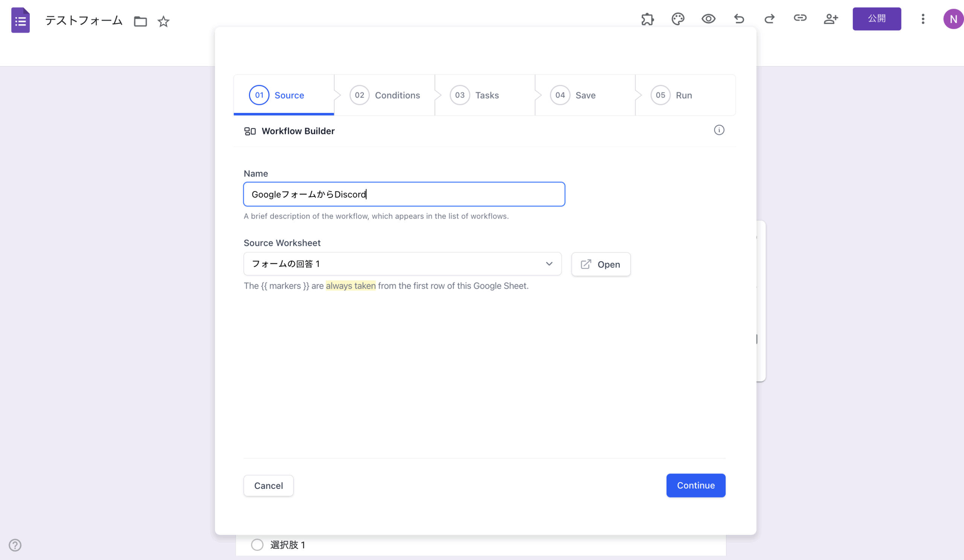964x560 pixels.
Task: Click the 'always taken' highlighted text
Action: (351, 286)
